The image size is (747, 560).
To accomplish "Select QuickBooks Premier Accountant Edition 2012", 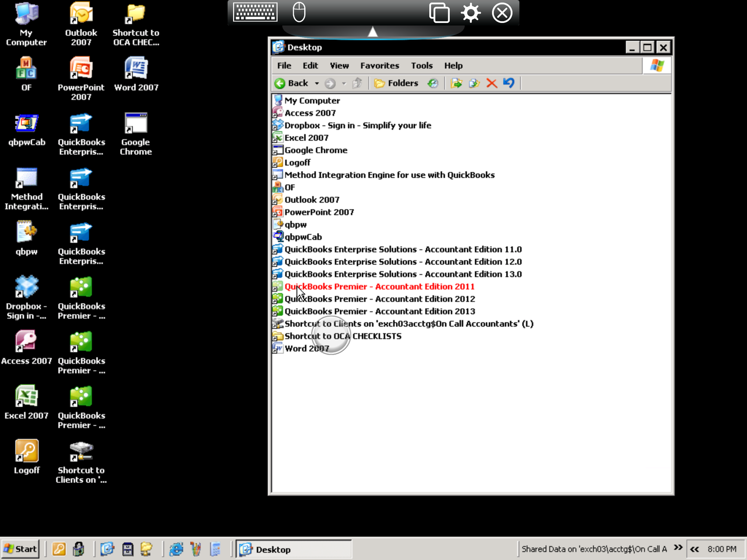I will (374, 299).
